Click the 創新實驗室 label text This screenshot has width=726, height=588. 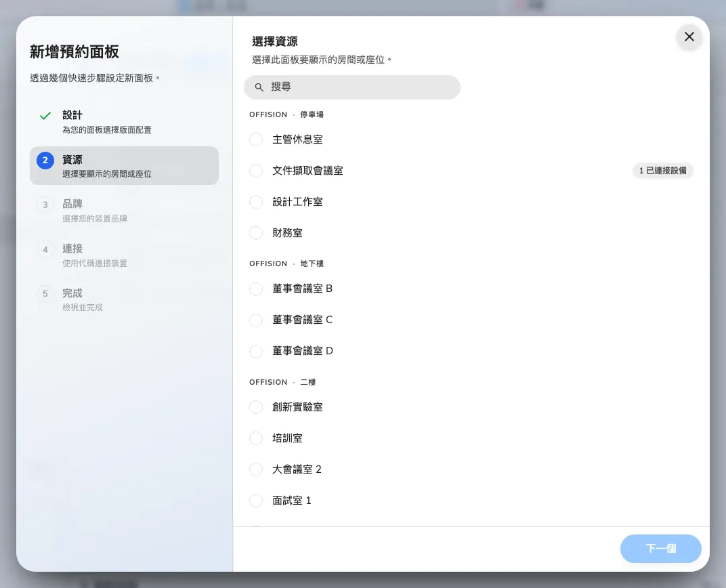pyautogui.click(x=297, y=407)
